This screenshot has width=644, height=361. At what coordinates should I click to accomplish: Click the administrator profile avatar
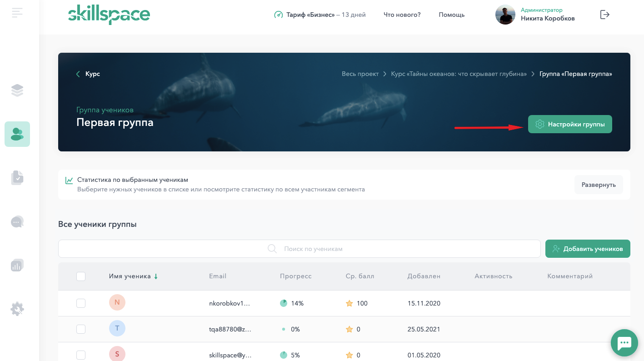point(505,15)
